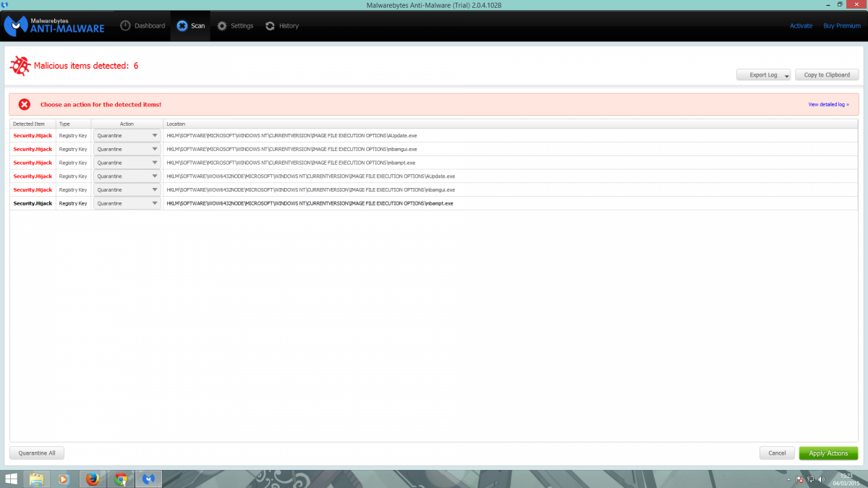
Task: Open Windows Start button
Action: (x=12, y=479)
